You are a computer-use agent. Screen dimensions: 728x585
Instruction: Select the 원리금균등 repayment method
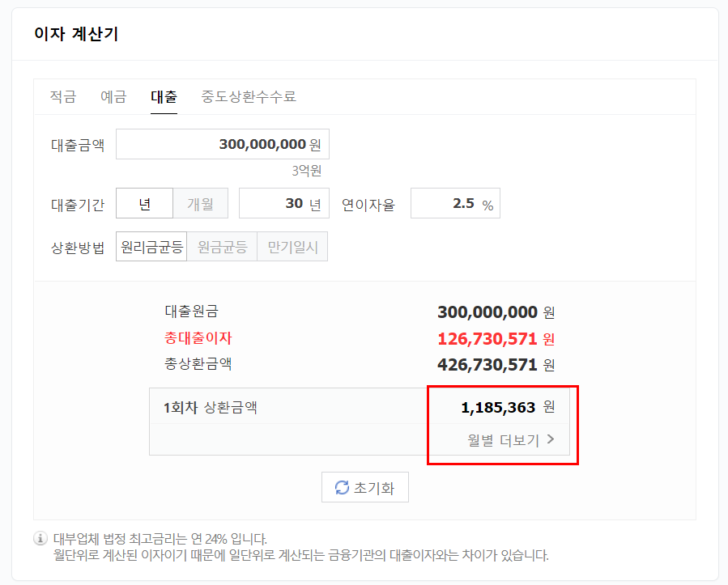[x=151, y=246]
